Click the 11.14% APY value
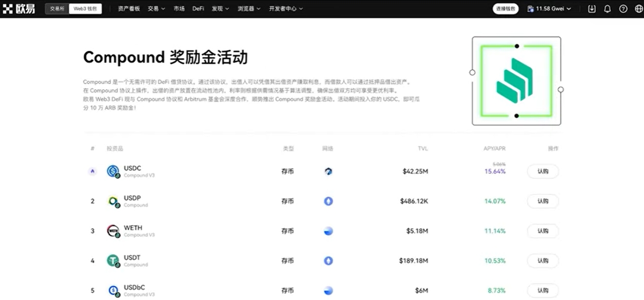The height and width of the screenshot is (300, 644). click(495, 231)
